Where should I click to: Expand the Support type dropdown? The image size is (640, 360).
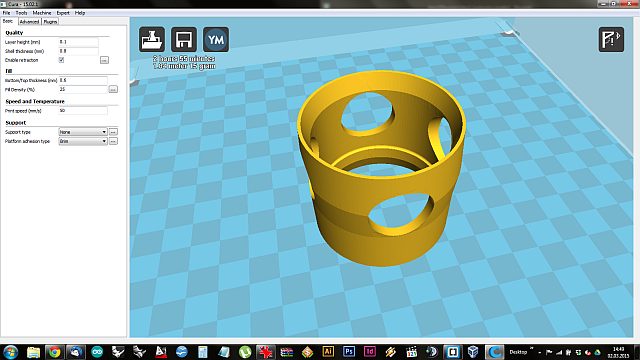(83, 132)
